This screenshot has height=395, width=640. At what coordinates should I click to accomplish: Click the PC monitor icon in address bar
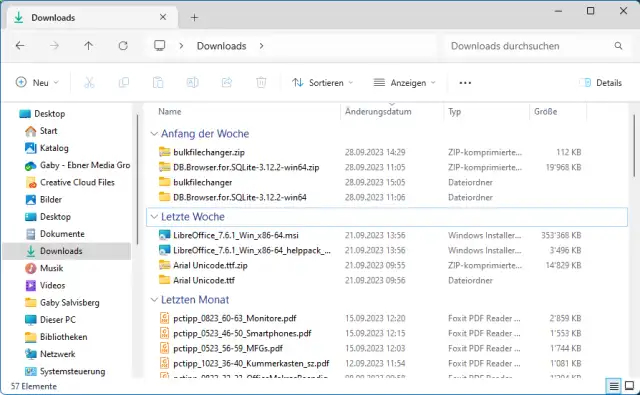coord(160,45)
